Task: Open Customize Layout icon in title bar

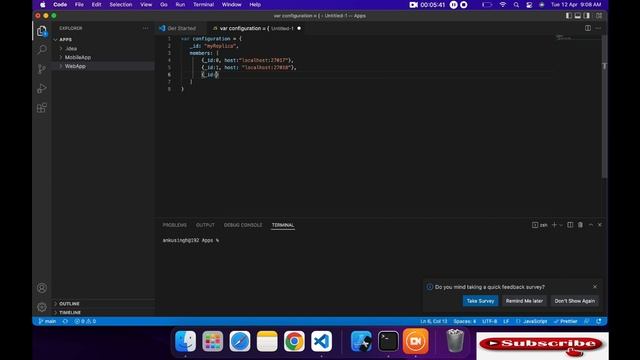Action: pos(599,16)
